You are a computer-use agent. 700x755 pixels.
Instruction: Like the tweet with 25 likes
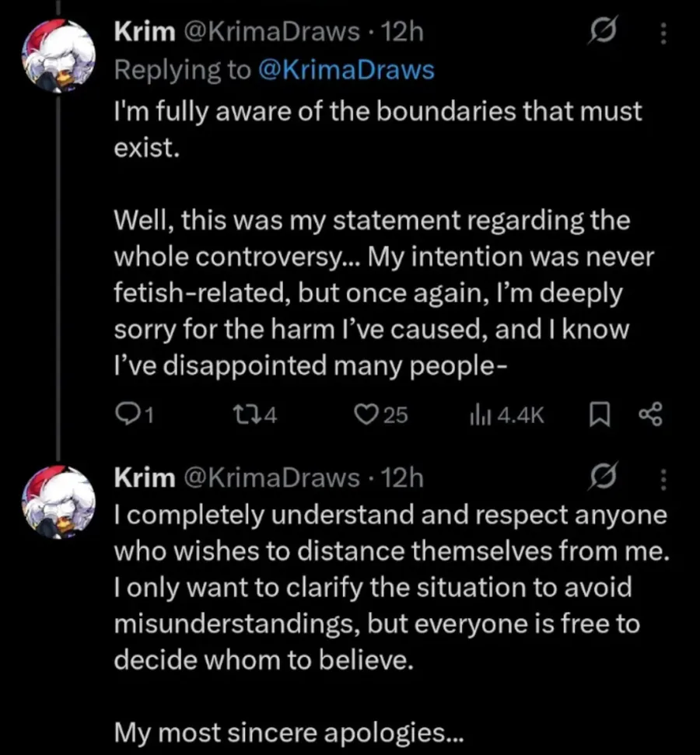366,416
